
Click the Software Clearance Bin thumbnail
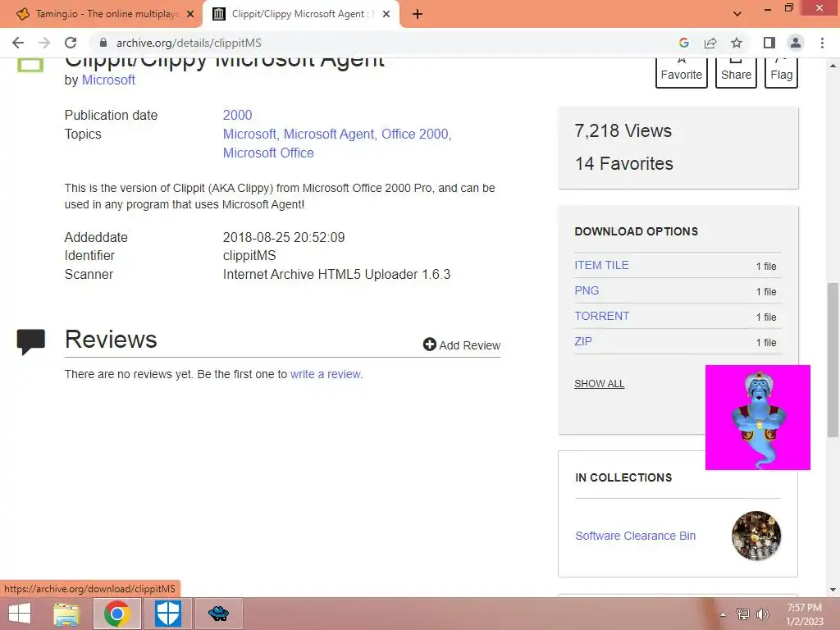point(756,536)
